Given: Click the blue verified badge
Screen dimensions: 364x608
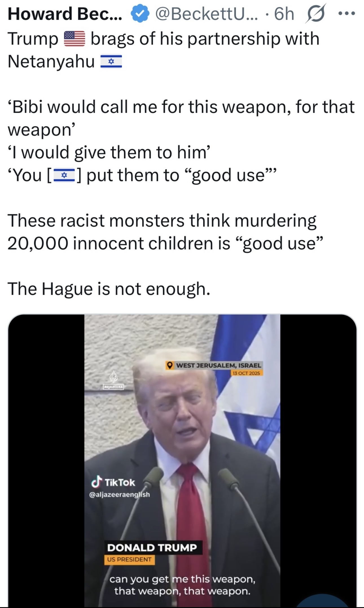Looking at the screenshot, I should 139,14.
